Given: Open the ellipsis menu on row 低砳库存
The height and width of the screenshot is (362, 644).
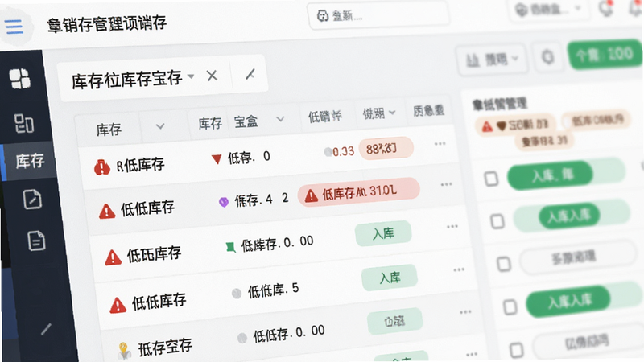Looking at the screenshot, I should coord(452,227).
